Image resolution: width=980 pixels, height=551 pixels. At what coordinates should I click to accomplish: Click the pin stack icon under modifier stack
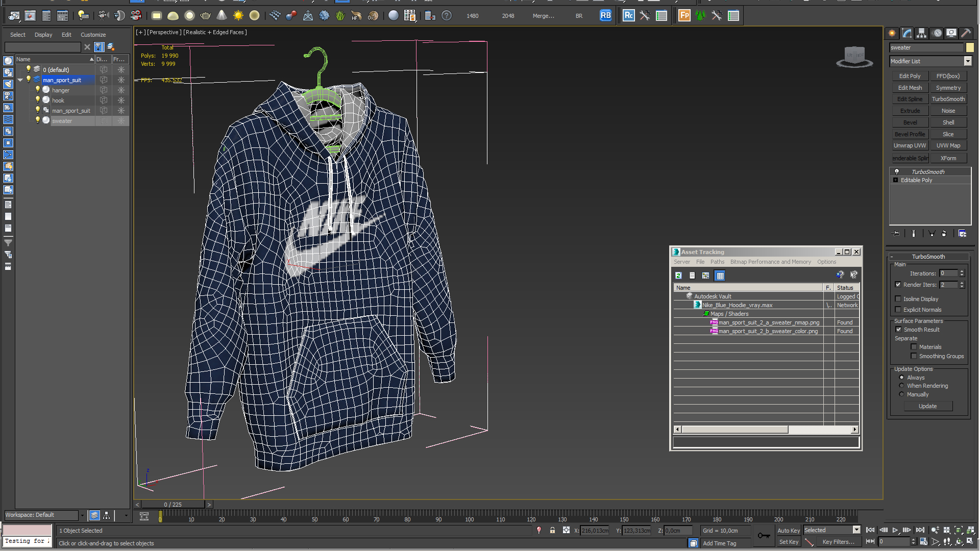(x=896, y=234)
